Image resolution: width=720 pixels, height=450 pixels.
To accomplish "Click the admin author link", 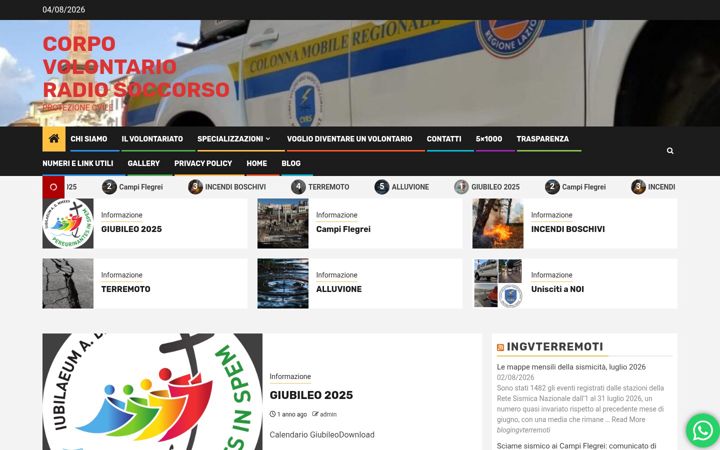I will (328, 414).
